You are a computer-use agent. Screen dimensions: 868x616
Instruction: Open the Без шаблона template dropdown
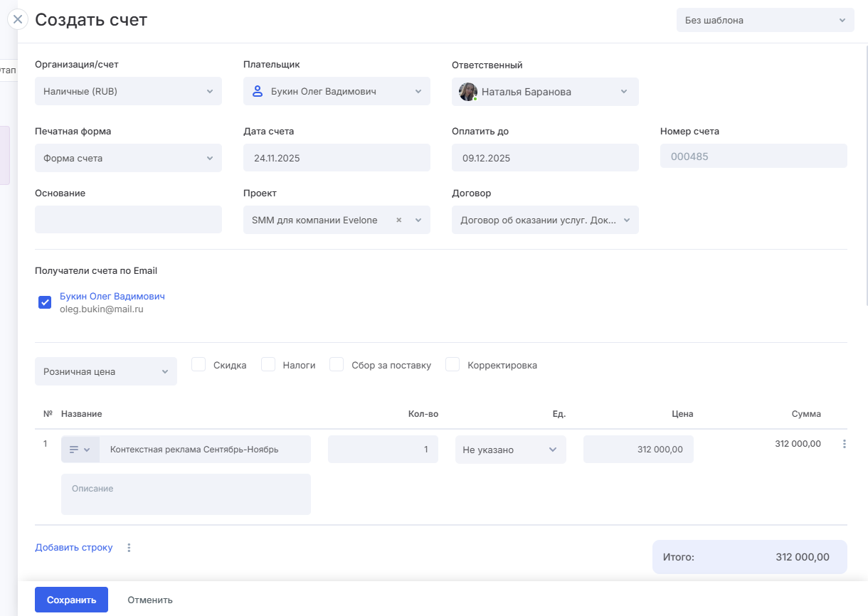765,21
